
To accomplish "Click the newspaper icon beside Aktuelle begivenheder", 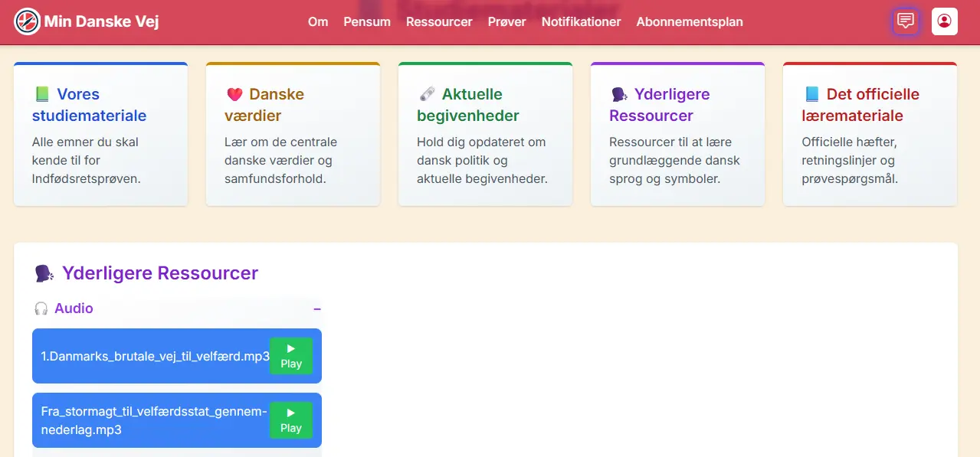I will (427, 95).
